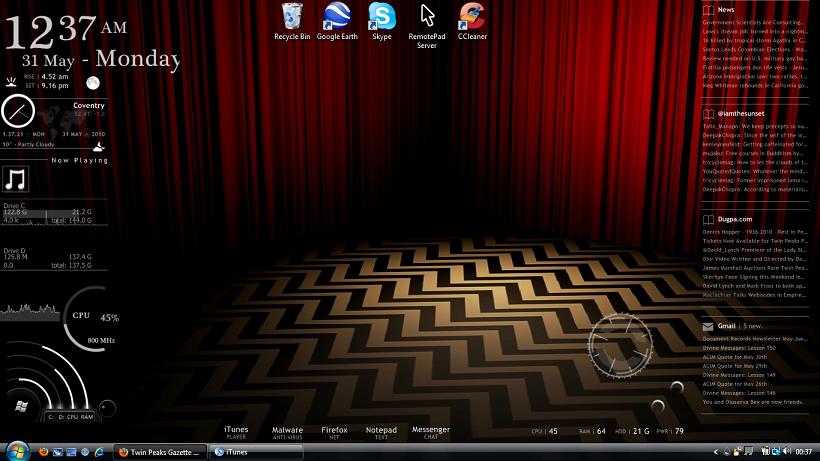Click the Gmail envelope icon

coord(708,326)
